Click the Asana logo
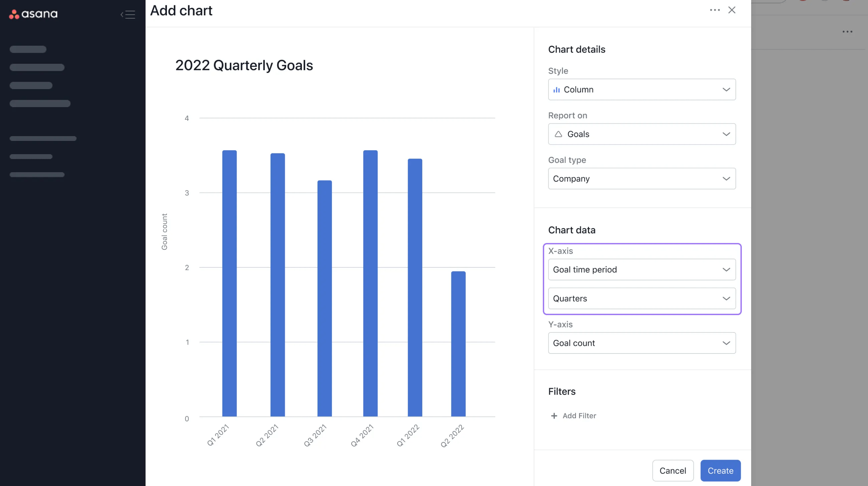The height and width of the screenshot is (486, 868). coord(33,14)
